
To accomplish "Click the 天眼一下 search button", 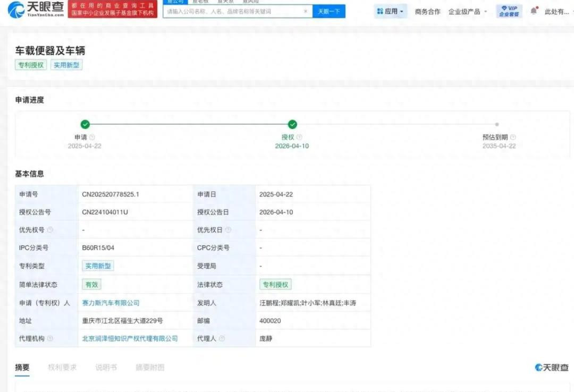I will 329,11.
